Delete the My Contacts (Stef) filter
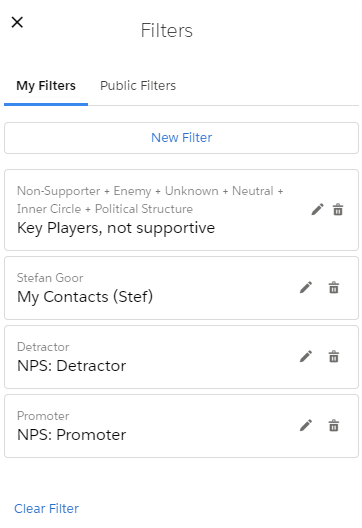This screenshot has height=528, width=362. [334, 288]
